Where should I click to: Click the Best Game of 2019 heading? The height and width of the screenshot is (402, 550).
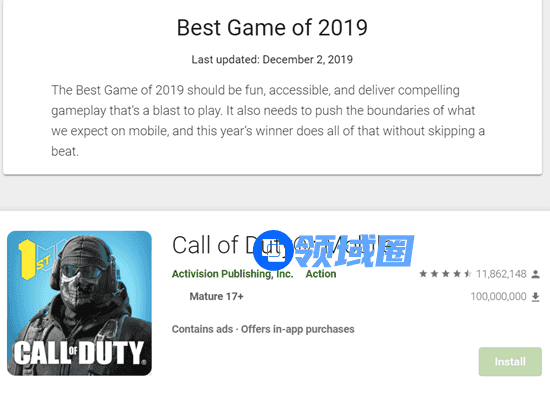[x=272, y=27]
